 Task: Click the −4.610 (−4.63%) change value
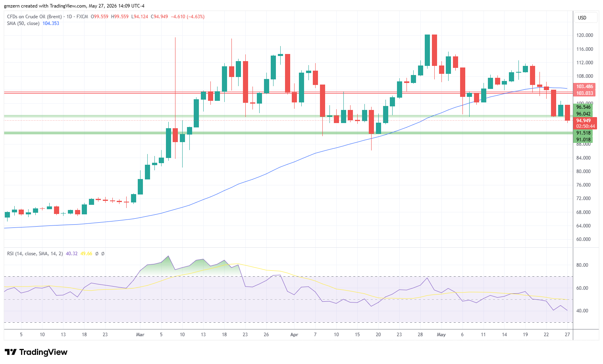(188, 17)
